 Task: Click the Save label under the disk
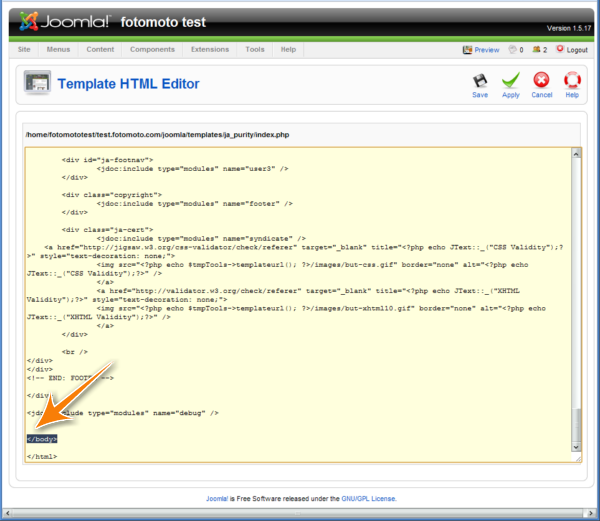pyautogui.click(x=480, y=95)
